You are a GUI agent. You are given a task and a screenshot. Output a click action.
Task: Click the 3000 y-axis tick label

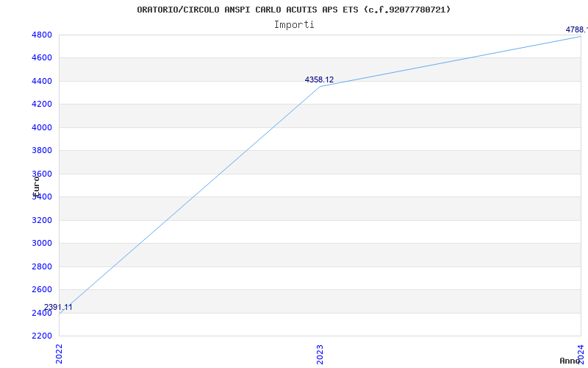(x=42, y=244)
